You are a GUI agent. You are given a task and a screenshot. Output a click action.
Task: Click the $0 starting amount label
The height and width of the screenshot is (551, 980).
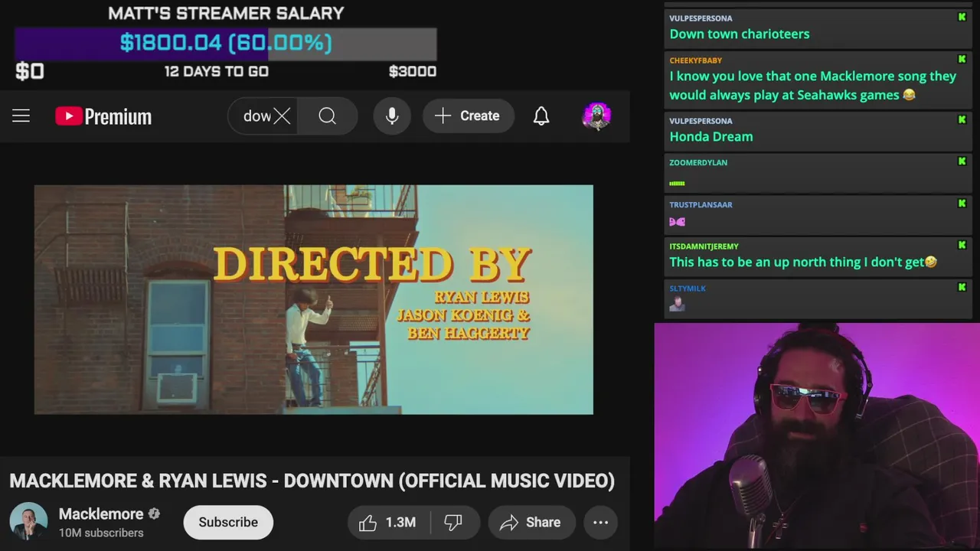click(x=30, y=71)
